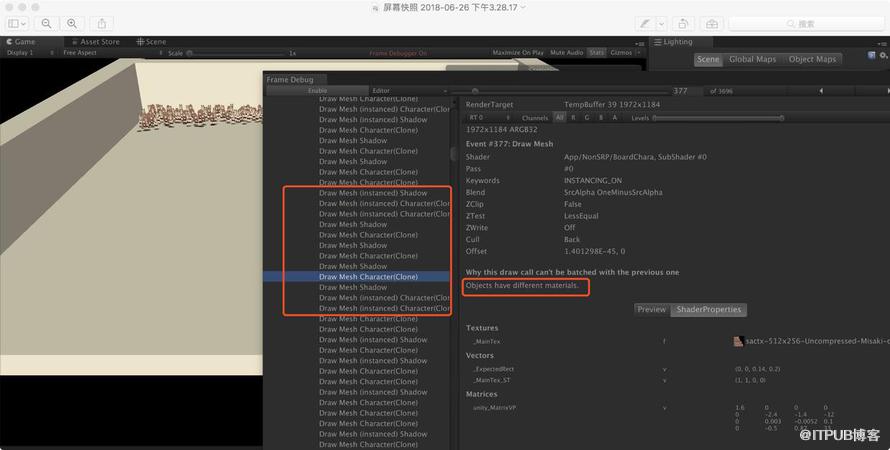Select the highlighted Draw Mesh Character(Clone) row
Image resolution: width=890 pixels, height=450 pixels.
[357, 277]
